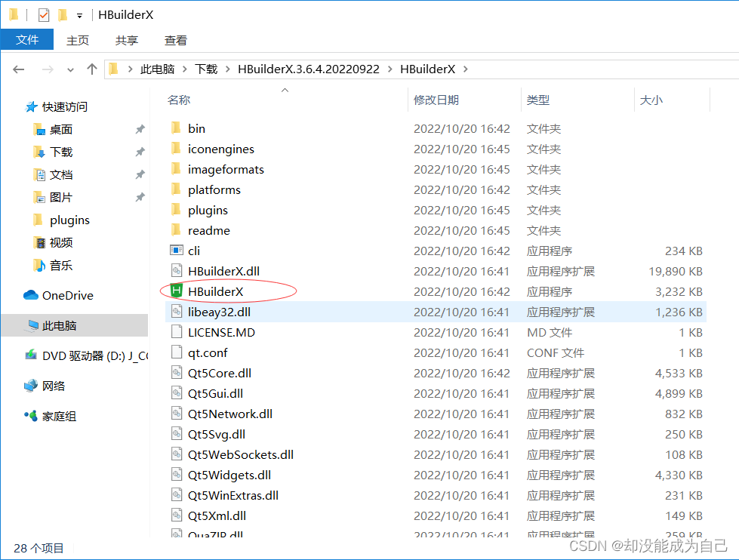Select 音乐 in the navigation pane

click(61, 266)
